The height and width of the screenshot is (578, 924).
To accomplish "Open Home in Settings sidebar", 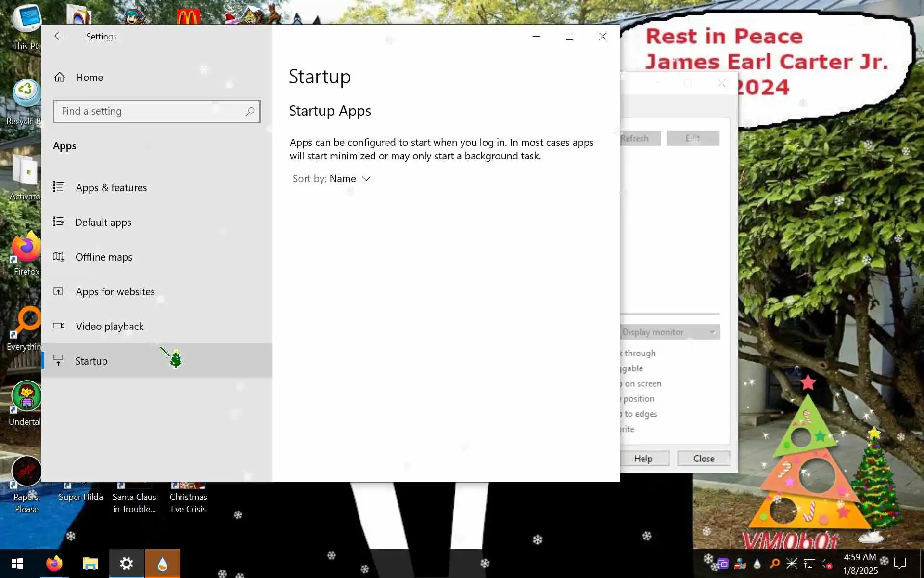I will 89,78.
